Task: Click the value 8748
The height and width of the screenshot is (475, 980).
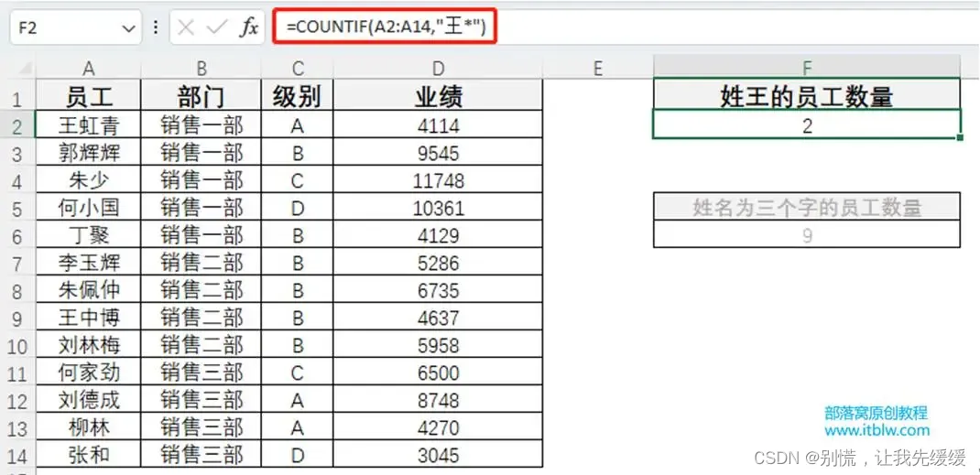Action: click(438, 400)
